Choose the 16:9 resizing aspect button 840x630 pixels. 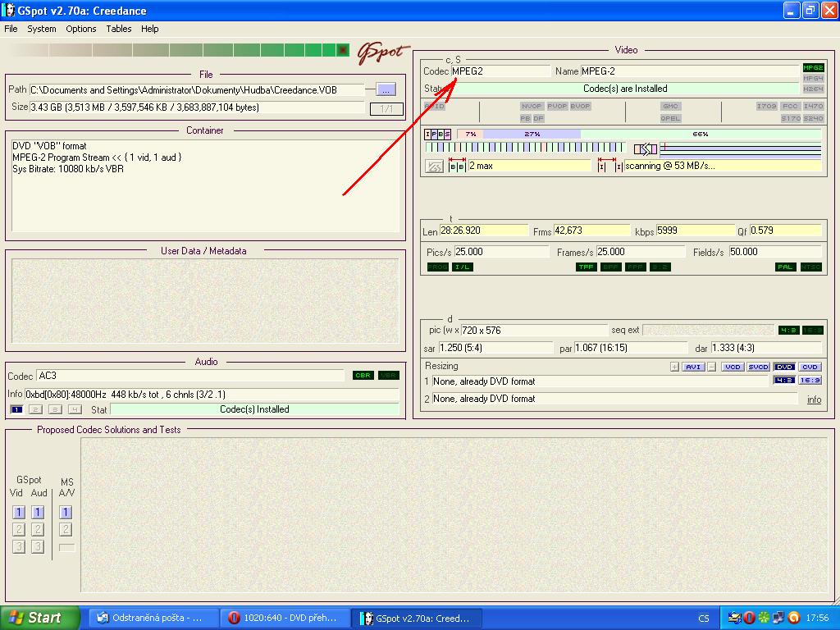810,380
